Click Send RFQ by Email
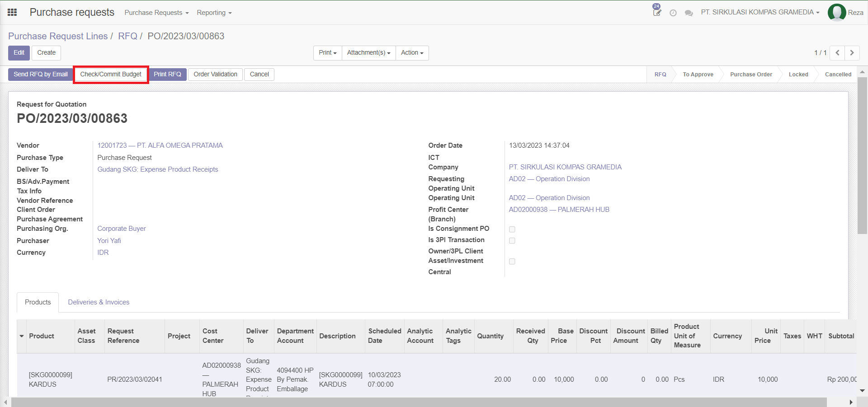The height and width of the screenshot is (407, 868). click(x=41, y=75)
